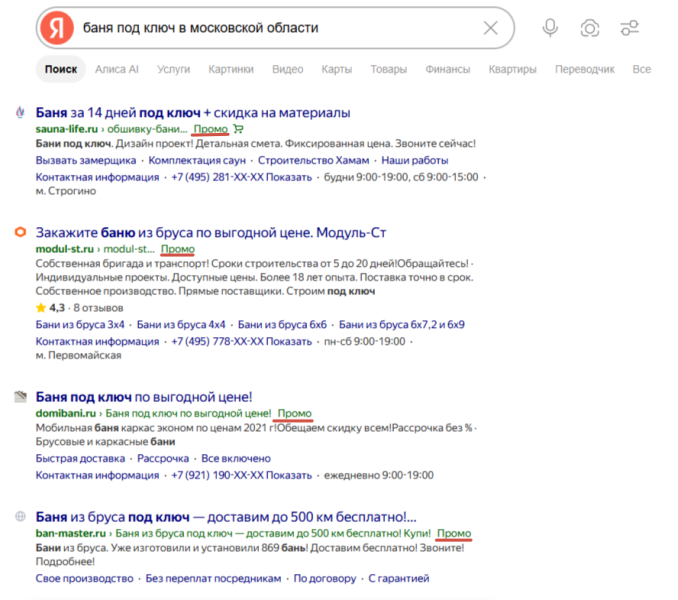Screen dimensions: 678x600
Task: Open result 'Закажите баню из бруса'
Action: [211, 233]
